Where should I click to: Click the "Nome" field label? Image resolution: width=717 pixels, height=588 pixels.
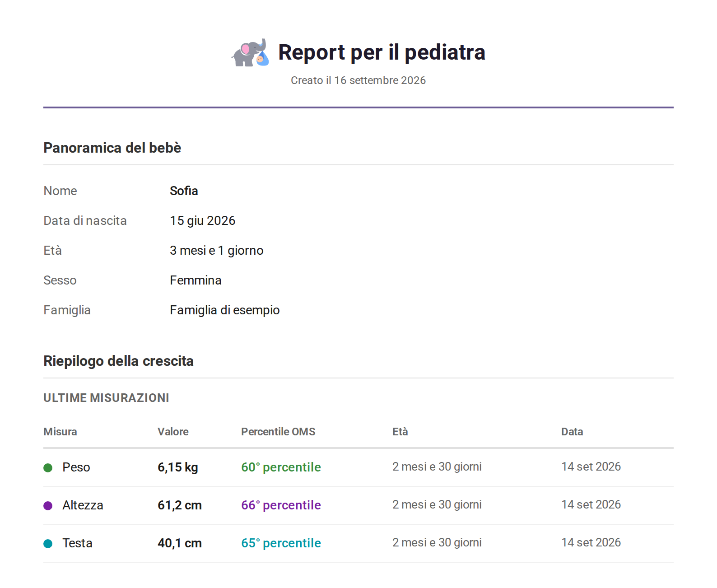tap(60, 191)
